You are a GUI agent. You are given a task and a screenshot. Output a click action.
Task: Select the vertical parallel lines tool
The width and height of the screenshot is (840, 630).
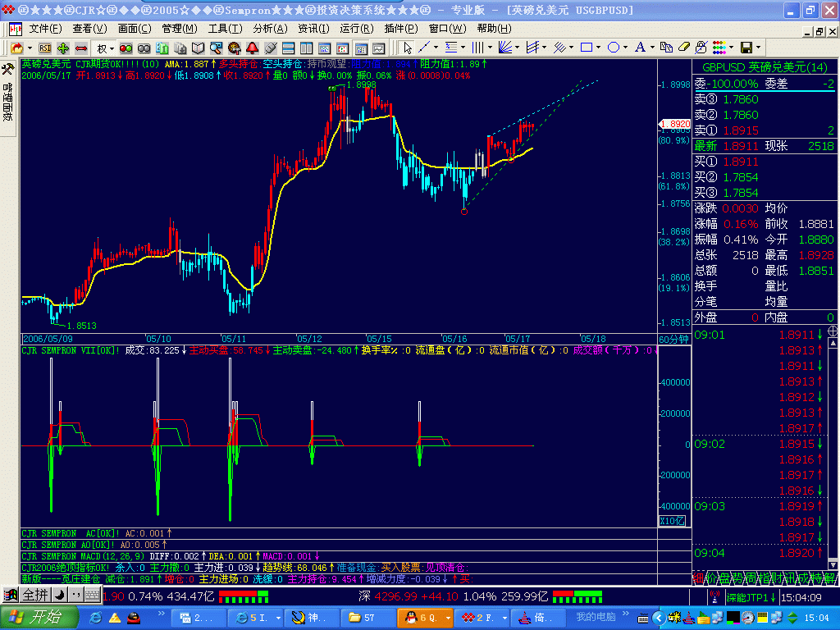[x=478, y=48]
